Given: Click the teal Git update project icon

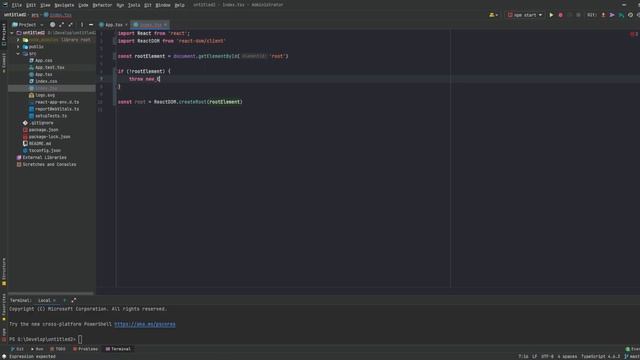Looking at the screenshot, I should pos(621,15).
